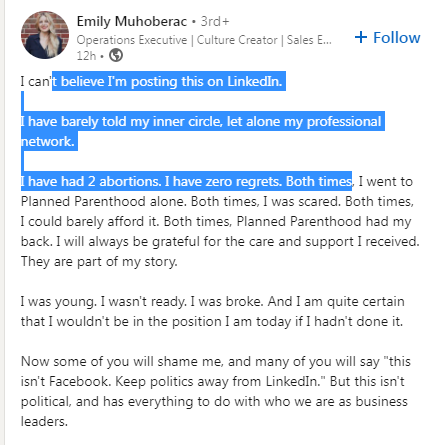Click the 12h post timestamp
The image size is (429, 445).
pos(86,56)
